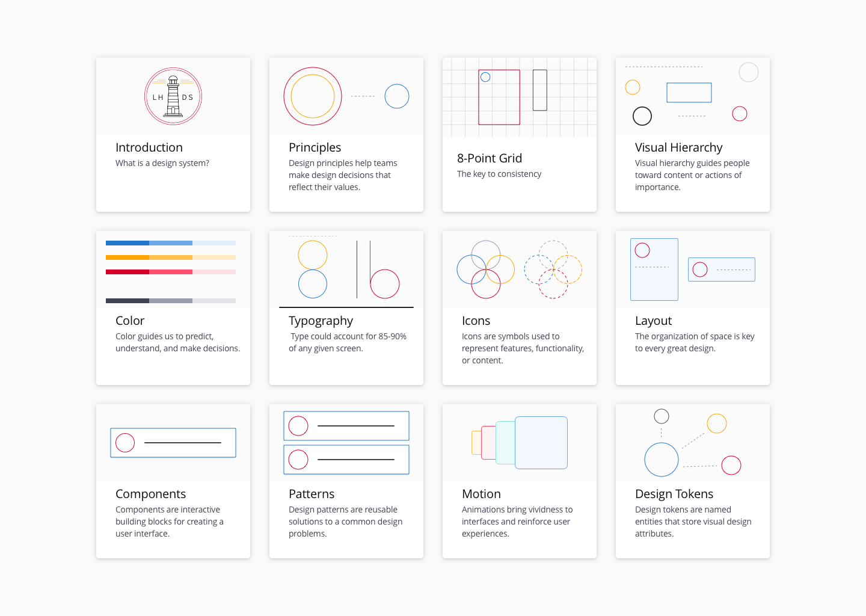The height and width of the screenshot is (616, 866).
Task: Open the Patterns card title
Action: (312, 494)
